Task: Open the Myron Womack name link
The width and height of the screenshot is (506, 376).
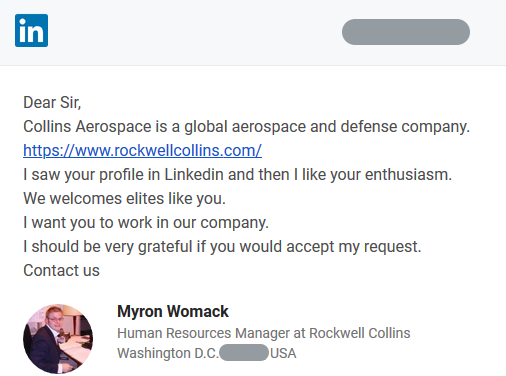Action: pos(173,311)
